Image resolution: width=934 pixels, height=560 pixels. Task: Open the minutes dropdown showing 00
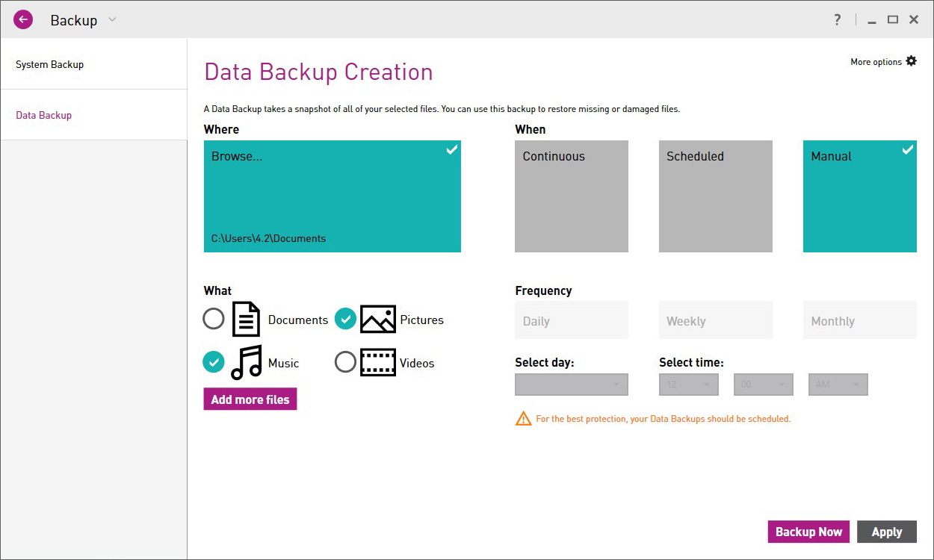click(764, 385)
